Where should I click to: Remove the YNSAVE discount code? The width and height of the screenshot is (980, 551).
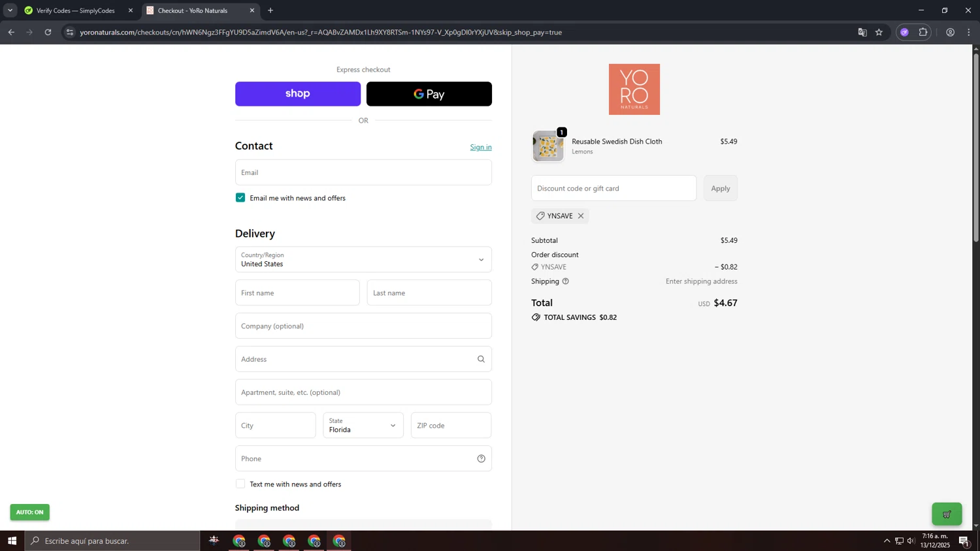coord(581,216)
